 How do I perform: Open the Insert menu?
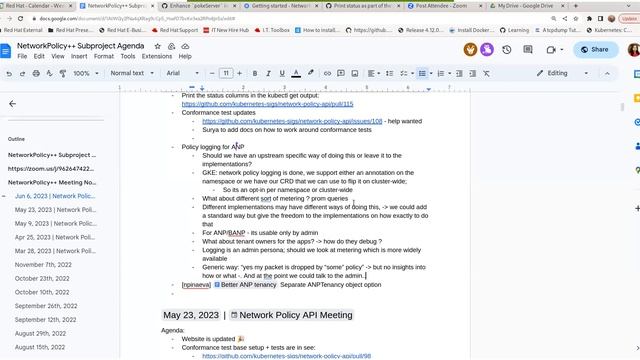(79, 56)
